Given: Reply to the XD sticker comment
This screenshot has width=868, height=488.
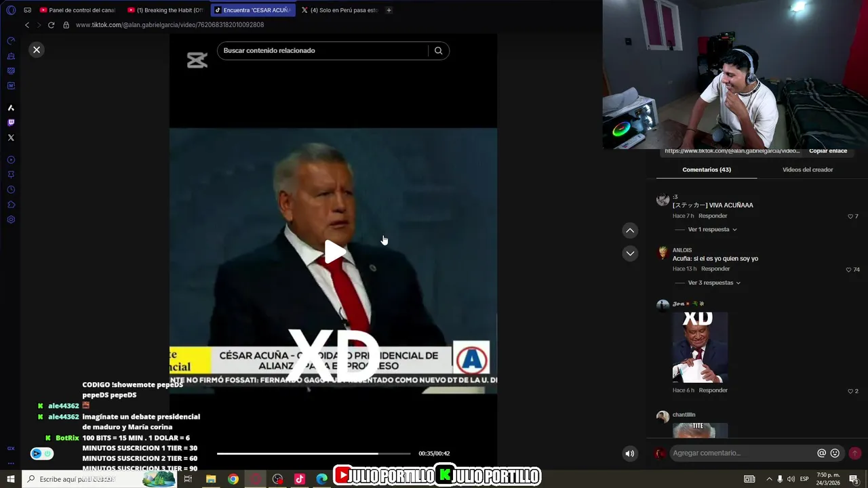Looking at the screenshot, I should click(x=713, y=390).
